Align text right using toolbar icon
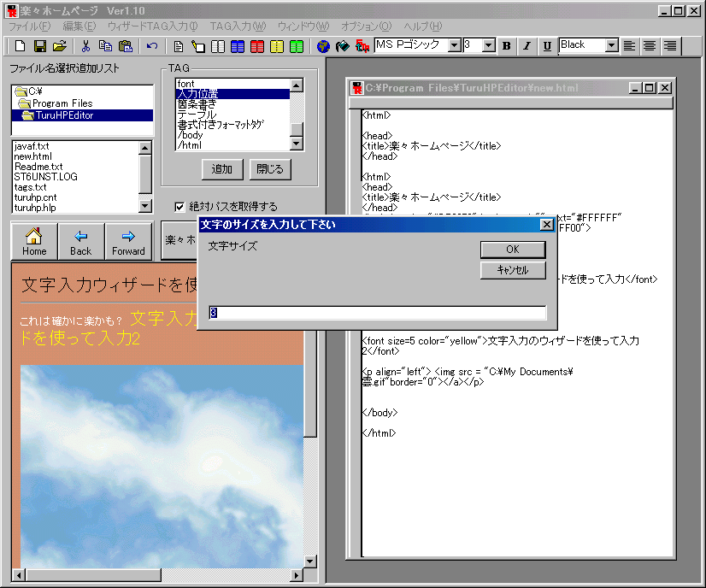Image resolution: width=706 pixels, height=588 pixels. [670, 45]
